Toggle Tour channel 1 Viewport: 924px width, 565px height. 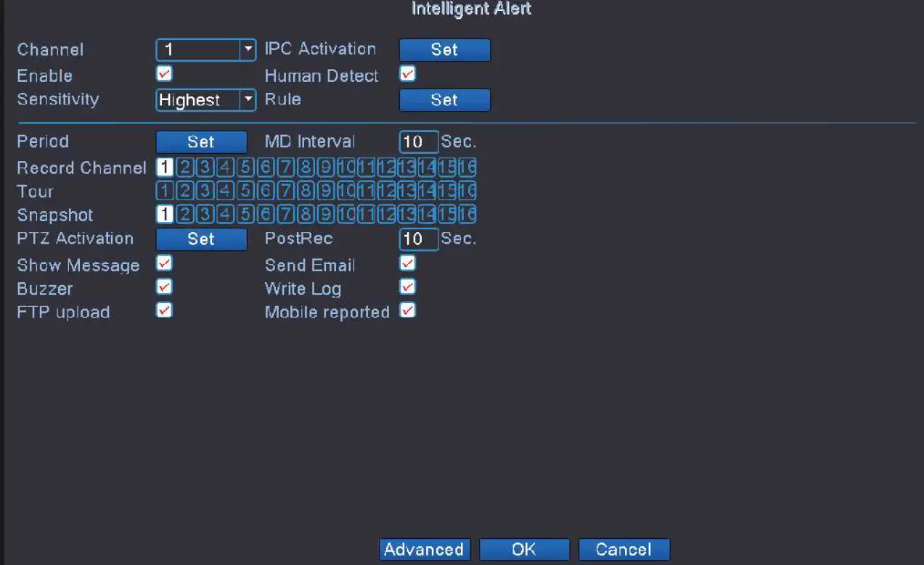[165, 191]
